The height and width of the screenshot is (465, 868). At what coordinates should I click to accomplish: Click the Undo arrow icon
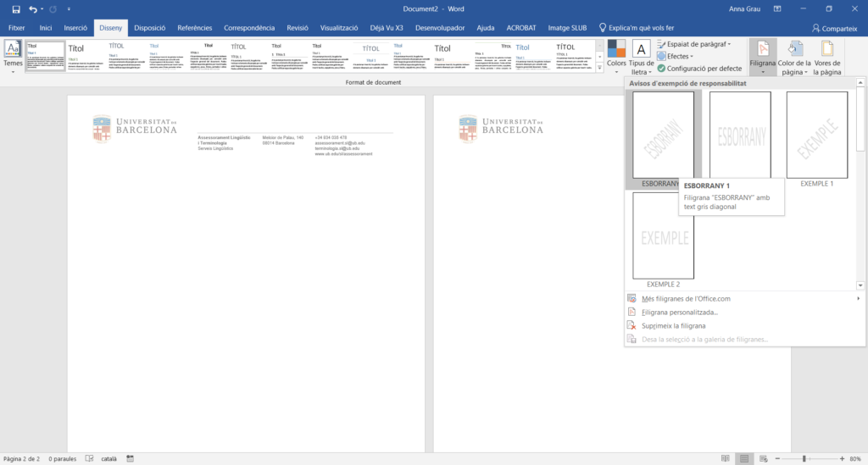(33, 8)
